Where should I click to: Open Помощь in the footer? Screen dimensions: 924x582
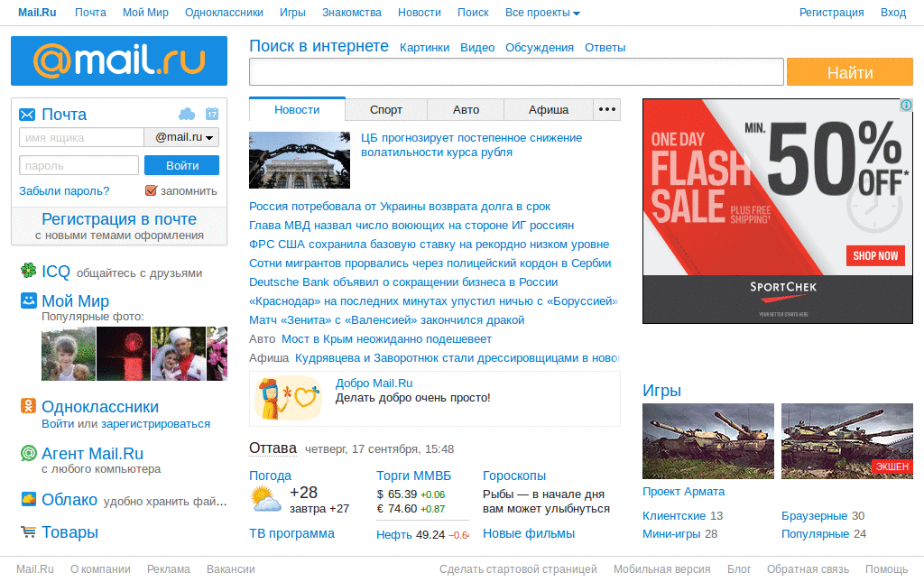[x=886, y=569]
